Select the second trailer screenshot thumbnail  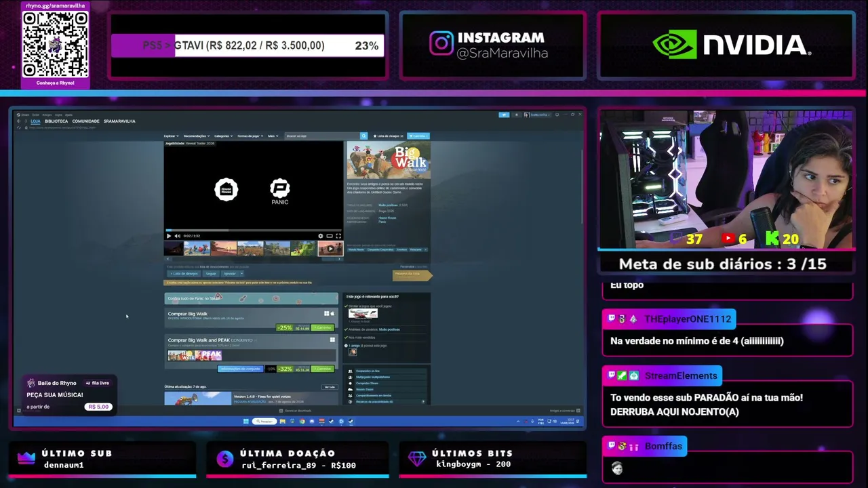[197, 249]
